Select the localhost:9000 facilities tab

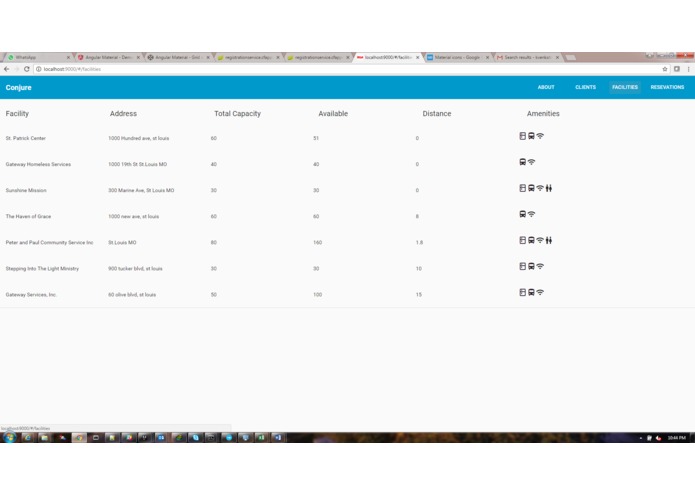(x=388, y=57)
